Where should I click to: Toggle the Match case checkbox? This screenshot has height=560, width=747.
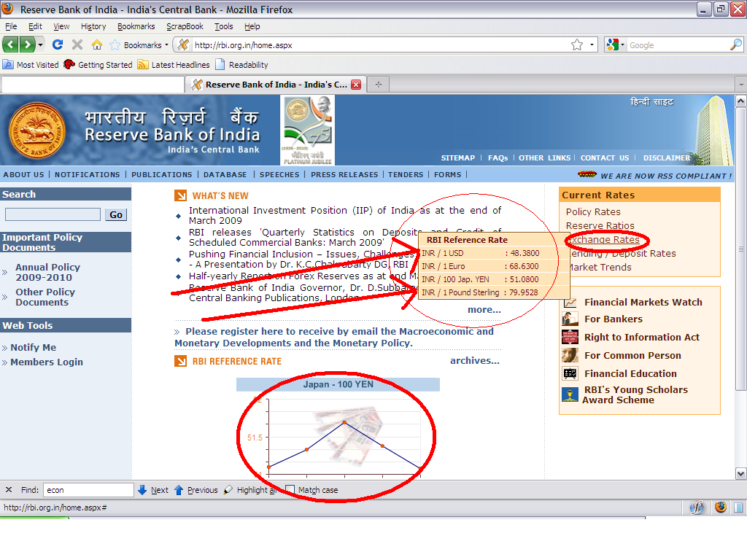click(x=290, y=489)
